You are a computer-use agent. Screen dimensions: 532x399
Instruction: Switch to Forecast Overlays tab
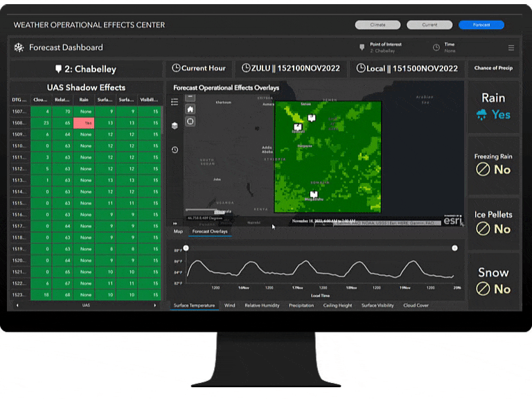(x=210, y=231)
